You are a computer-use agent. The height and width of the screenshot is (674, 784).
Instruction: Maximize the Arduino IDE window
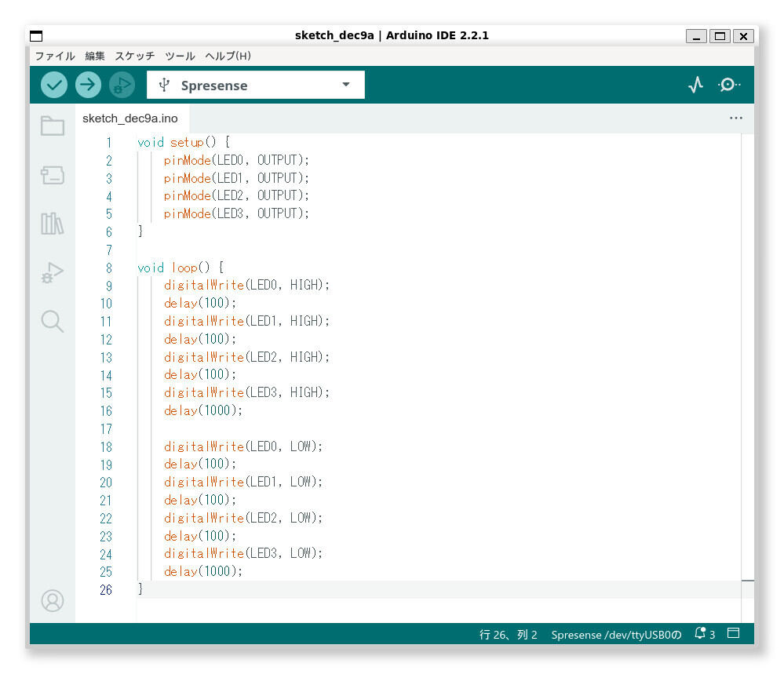720,36
